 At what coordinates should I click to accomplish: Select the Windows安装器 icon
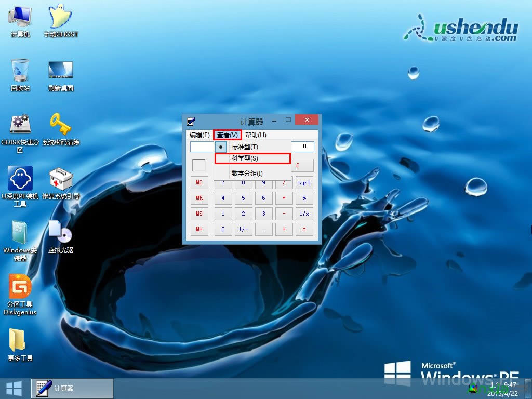coord(20,241)
